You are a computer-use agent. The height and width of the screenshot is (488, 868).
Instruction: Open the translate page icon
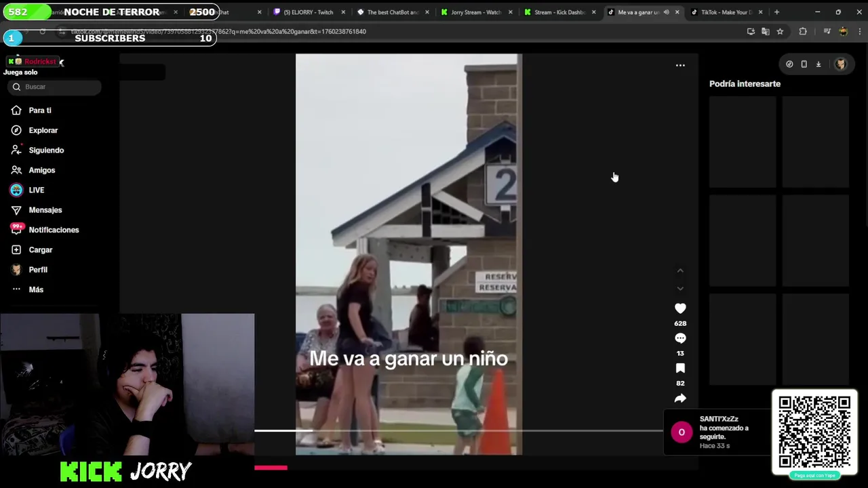[766, 32]
